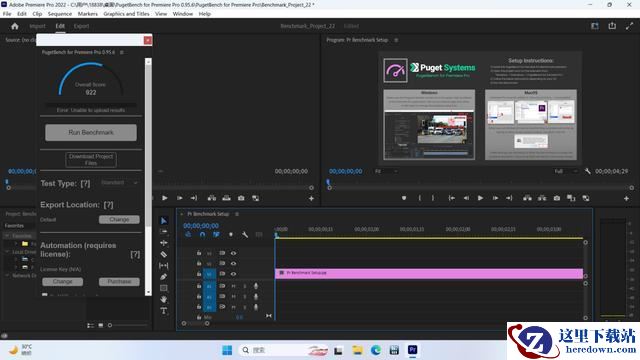Select the Slip tool
The image size is (640, 360).
pos(164,266)
